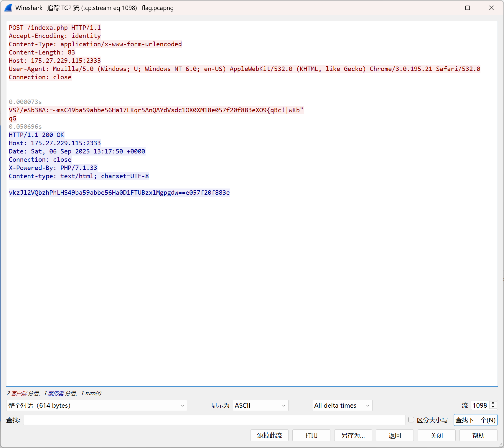Click the request Host: 175.27.229.115:2333 line in red

55,61
